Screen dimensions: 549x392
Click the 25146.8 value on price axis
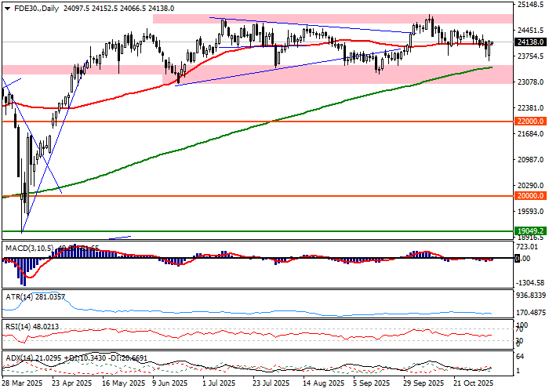click(x=531, y=4)
